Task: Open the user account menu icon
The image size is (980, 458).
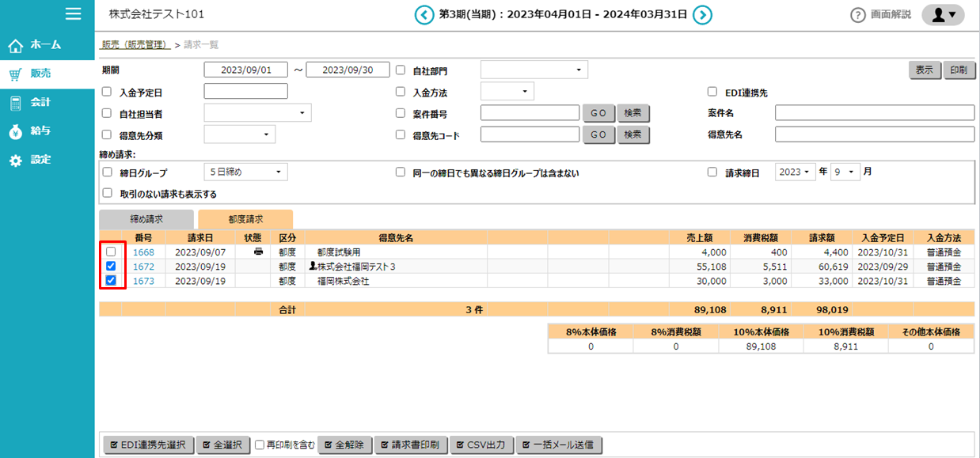Action: coord(943,15)
